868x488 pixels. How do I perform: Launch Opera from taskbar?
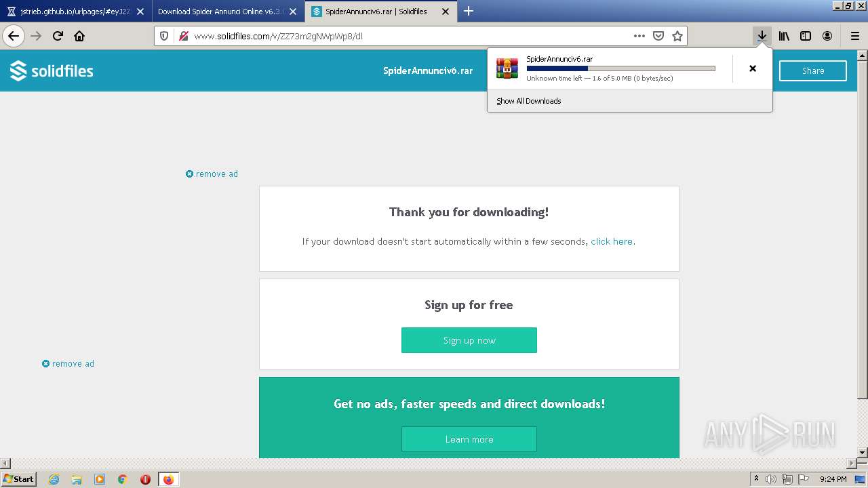point(145,479)
